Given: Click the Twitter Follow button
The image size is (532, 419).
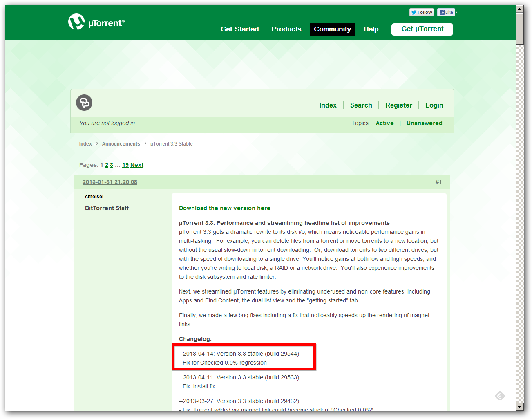Looking at the screenshot, I should pyautogui.click(x=421, y=12).
